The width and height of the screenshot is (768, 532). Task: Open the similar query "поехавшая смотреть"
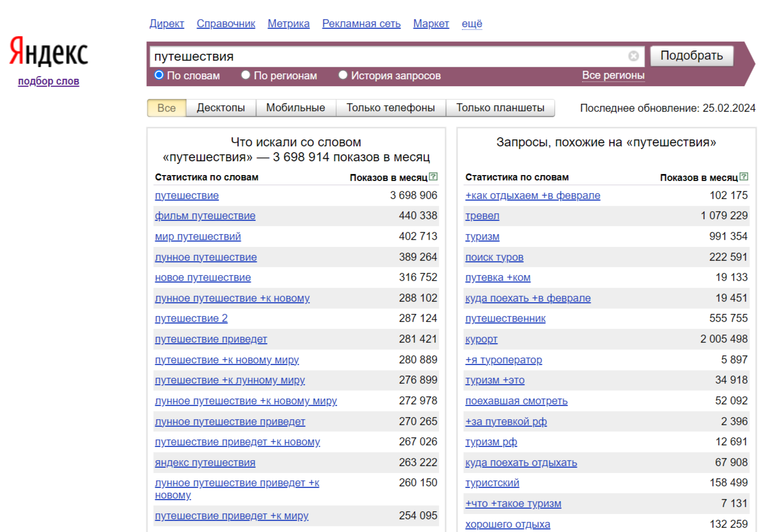tap(516, 401)
